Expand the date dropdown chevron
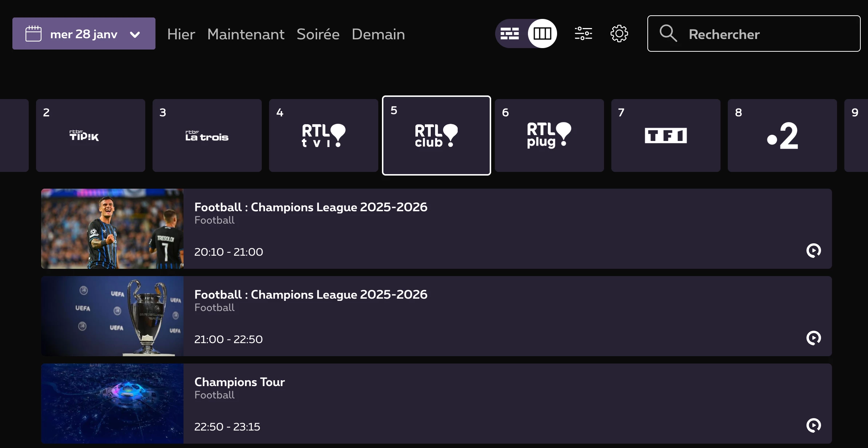 coord(135,35)
